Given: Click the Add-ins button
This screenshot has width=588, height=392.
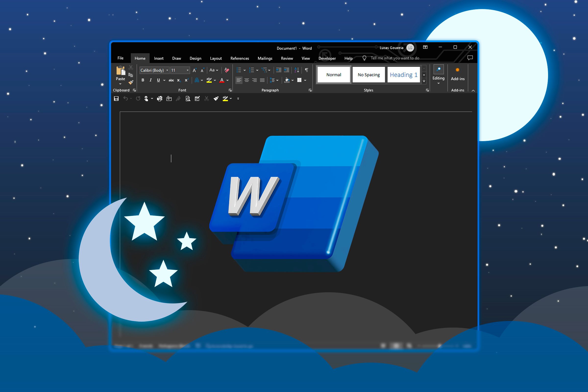Looking at the screenshot, I should click(458, 74).
